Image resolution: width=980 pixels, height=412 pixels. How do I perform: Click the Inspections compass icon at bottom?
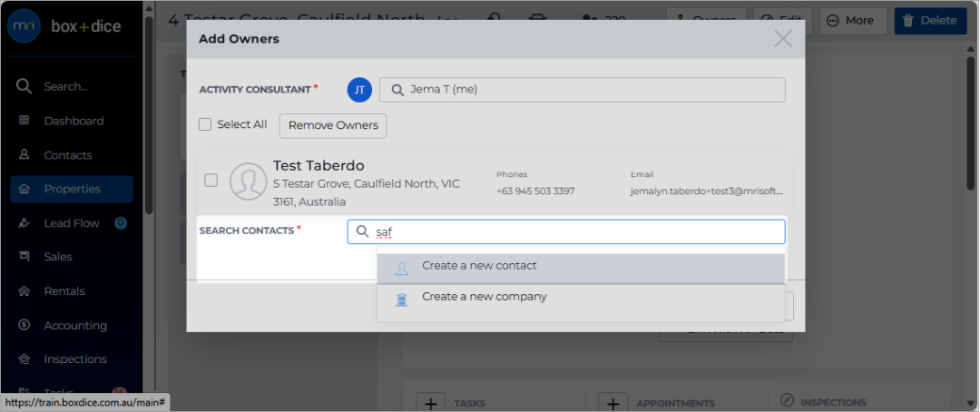coord(787,399)
